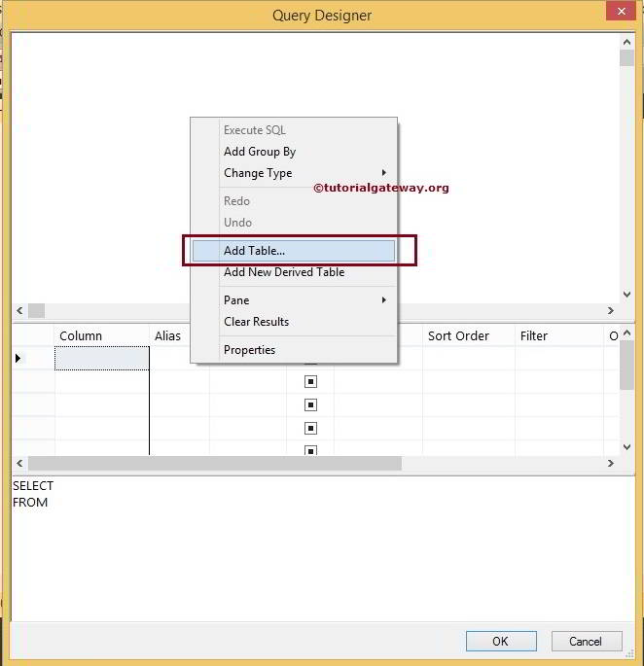Expand the Change Type submenu arrow
Image resolution: width=644 pixels, height=666 pixels.
coord(384,172)
